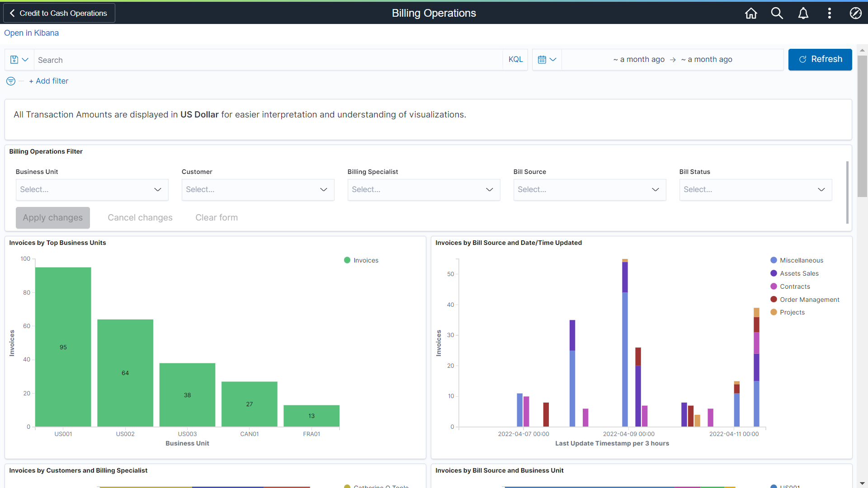Click the Projects legend color dot
Screen dimensions: 868x488
click(x=774, y=312)
